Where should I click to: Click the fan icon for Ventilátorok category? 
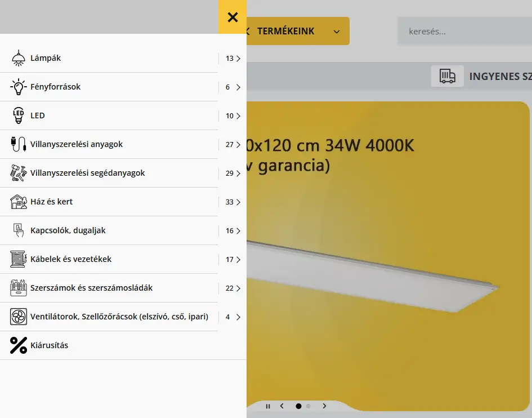[x=19, y=317]
